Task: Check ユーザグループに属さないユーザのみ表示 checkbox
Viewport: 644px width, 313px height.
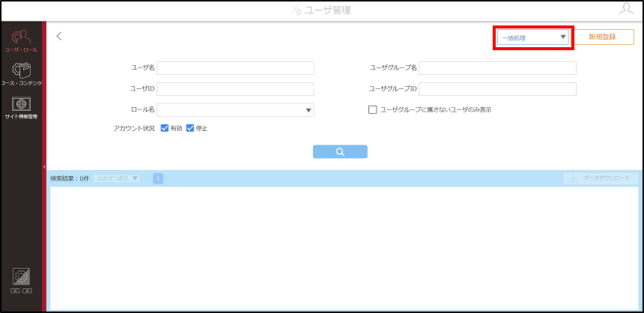Action: click(372, 109)
